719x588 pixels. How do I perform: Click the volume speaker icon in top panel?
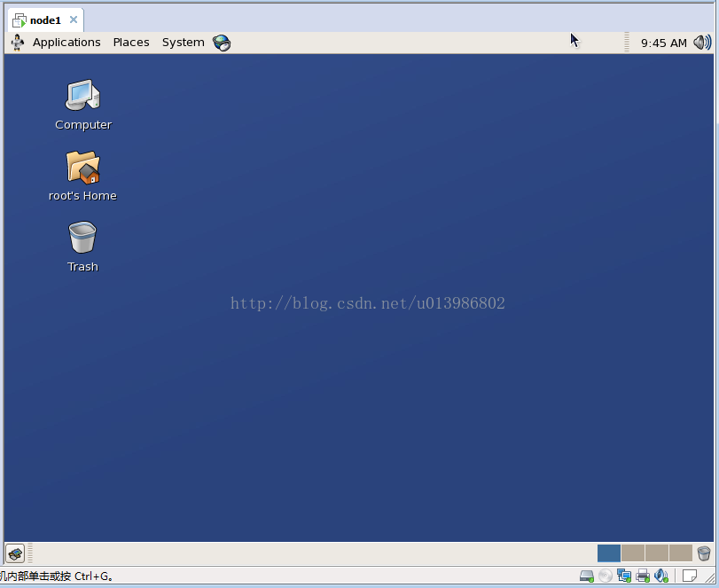(702, 43)
